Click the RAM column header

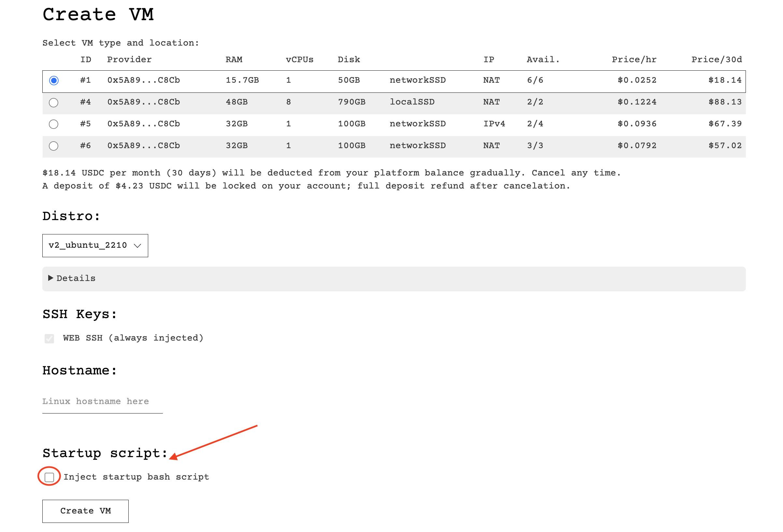[234, 60]
